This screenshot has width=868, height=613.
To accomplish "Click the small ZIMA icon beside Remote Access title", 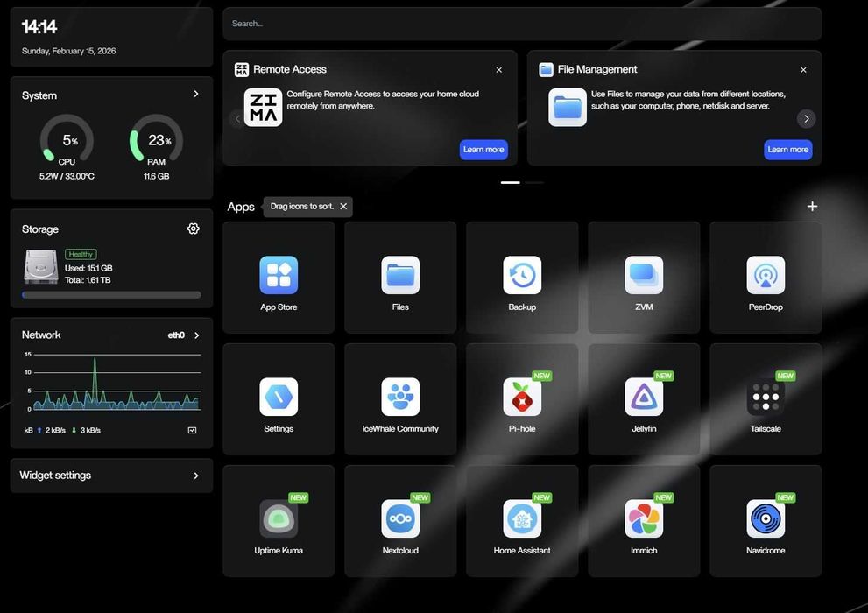I will coord(242,69).
